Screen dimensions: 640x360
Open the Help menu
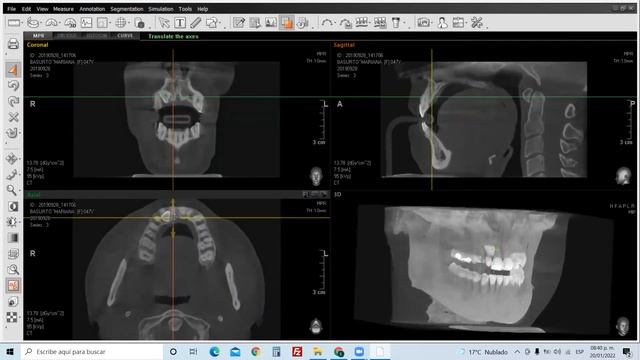(202, 9)
